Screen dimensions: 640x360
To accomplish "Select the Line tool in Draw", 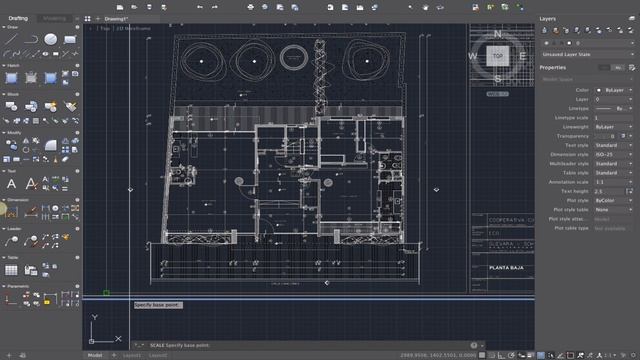I will tap(11, 39).
